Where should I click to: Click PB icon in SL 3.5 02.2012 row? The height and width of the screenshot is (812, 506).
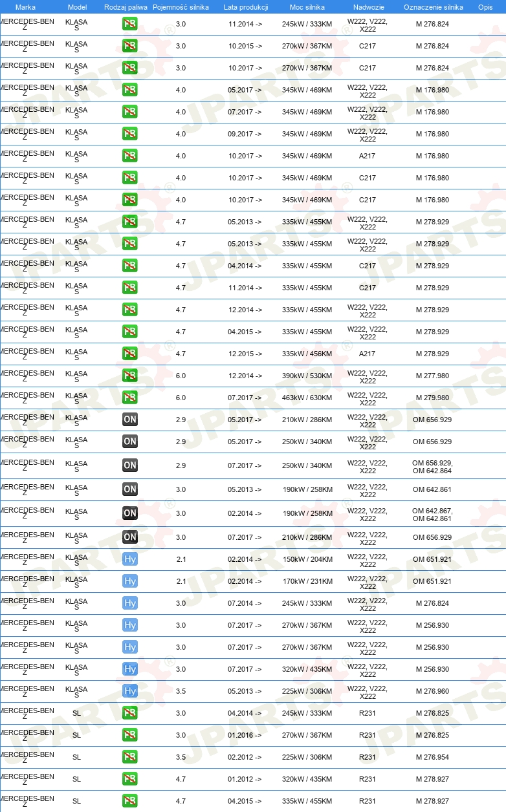[x=130, y=758]
